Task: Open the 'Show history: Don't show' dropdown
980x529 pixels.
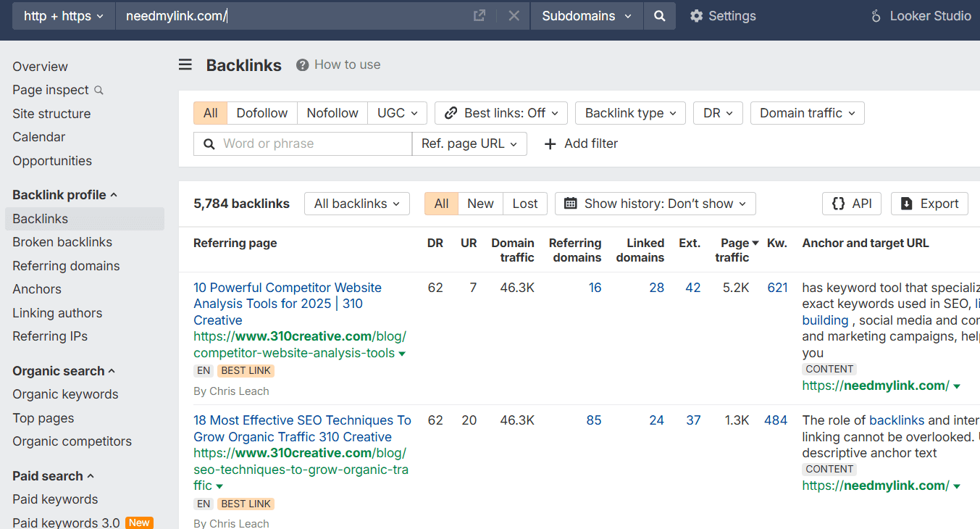Action: click(655, 204)
